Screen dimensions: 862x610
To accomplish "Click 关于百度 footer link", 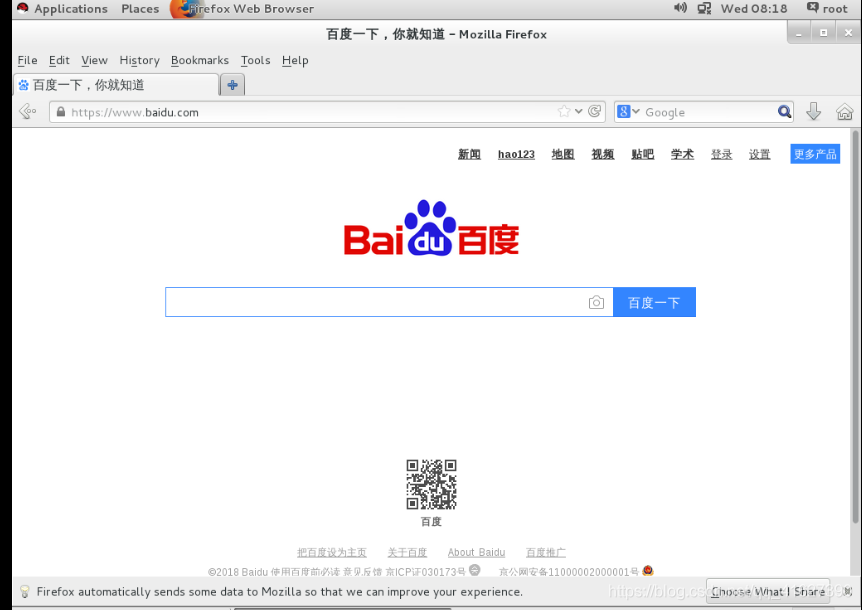I will click(407, 552).
